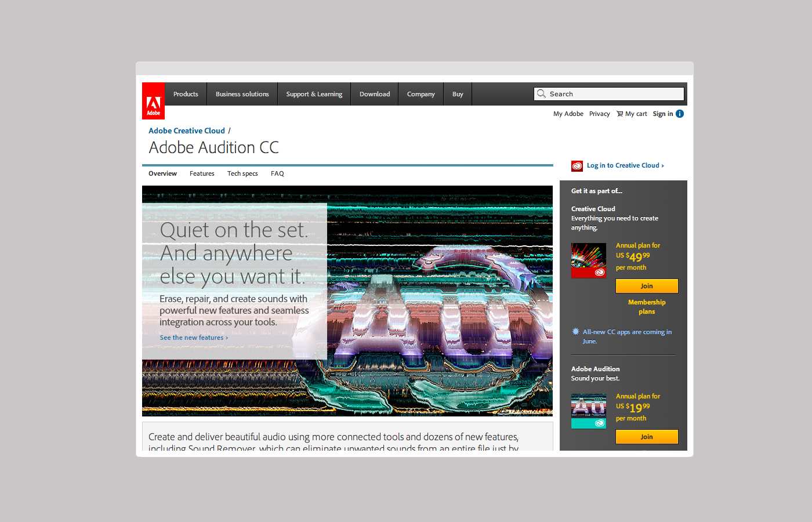This screenshot has width=812, height=522.
Task: Select the Overview tab
Action: tap(162, 173)
